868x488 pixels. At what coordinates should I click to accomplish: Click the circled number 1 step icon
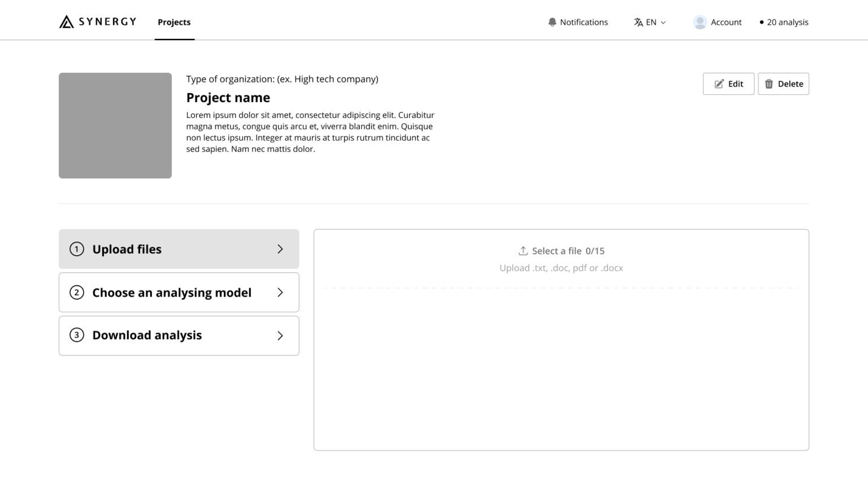point(77,249)
